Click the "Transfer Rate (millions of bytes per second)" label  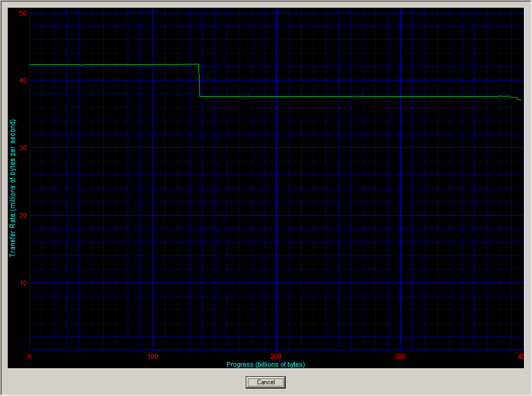click(x=13, y=188)
